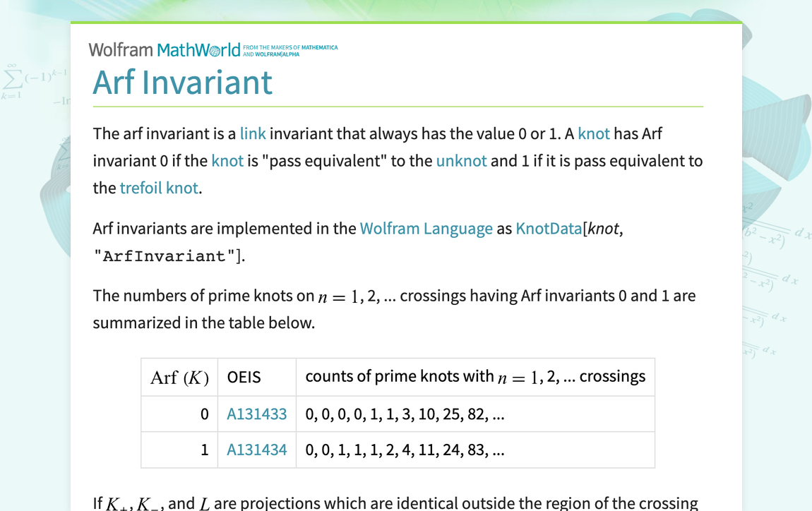Click the second 'knot' hyperlink in the paragraph
812x511 pixels.
coord(227,161)
